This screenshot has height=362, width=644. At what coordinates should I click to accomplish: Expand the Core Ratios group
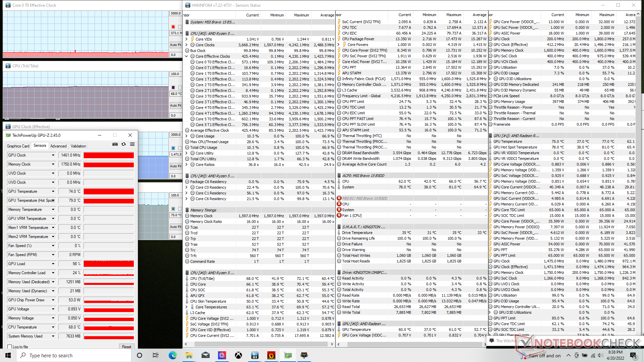point(186,165)
